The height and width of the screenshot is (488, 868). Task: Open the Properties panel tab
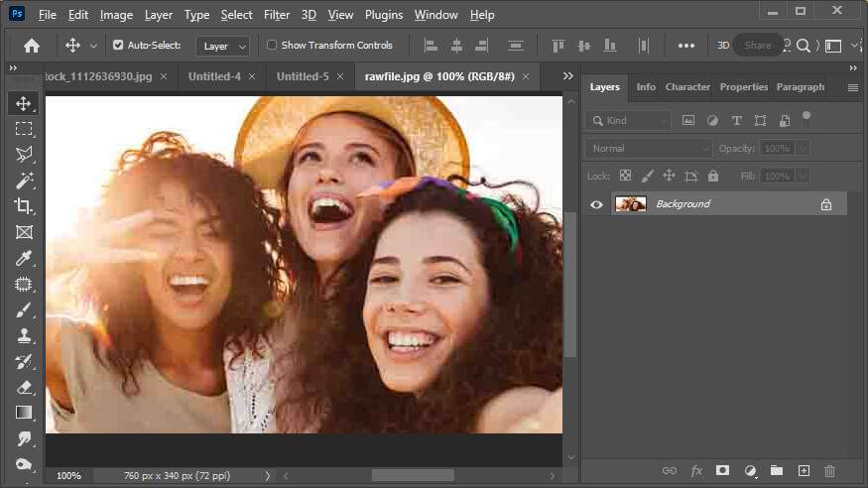[743, 87]
